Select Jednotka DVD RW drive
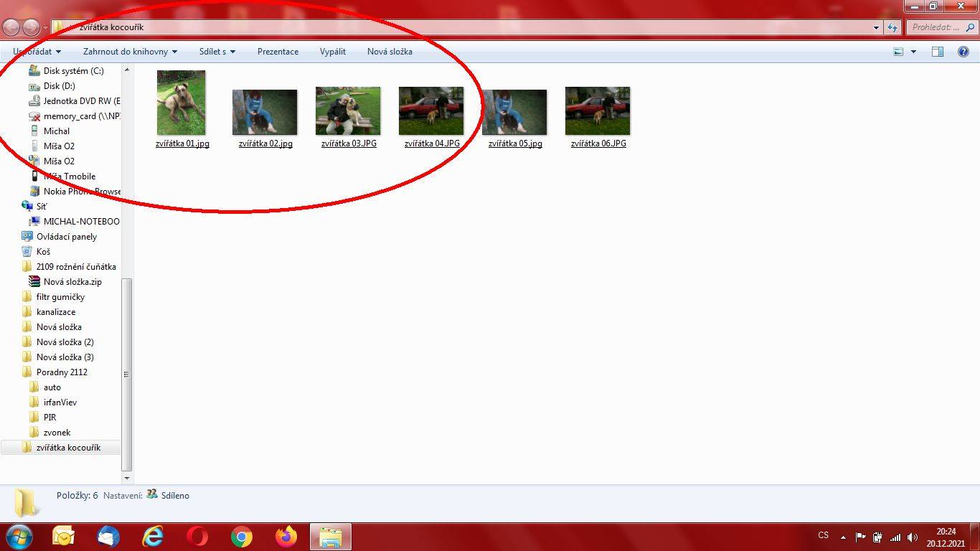The height and width of the screenshot is (551, 980). click(75, 101)
